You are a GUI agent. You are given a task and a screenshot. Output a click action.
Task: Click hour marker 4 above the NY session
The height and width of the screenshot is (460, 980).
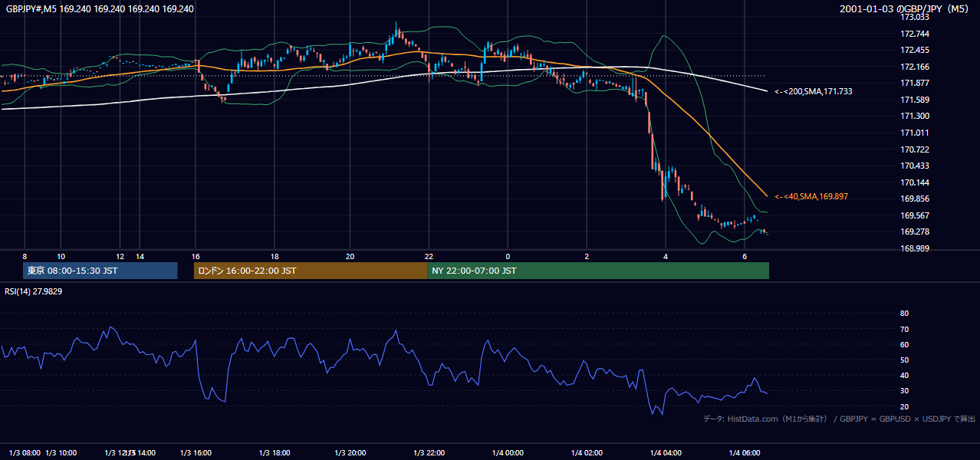coord(666,256)
